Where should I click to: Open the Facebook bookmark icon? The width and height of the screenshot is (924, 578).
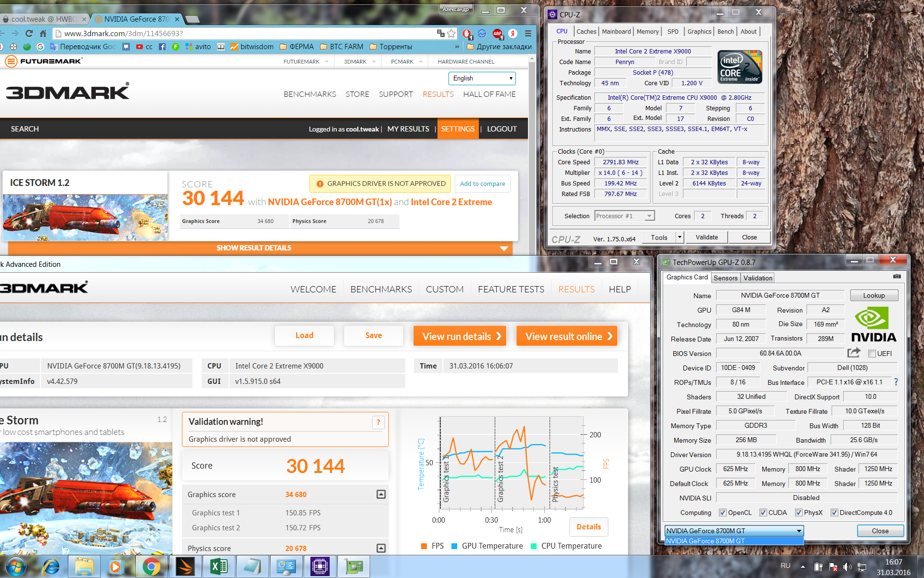click(162, 47)
